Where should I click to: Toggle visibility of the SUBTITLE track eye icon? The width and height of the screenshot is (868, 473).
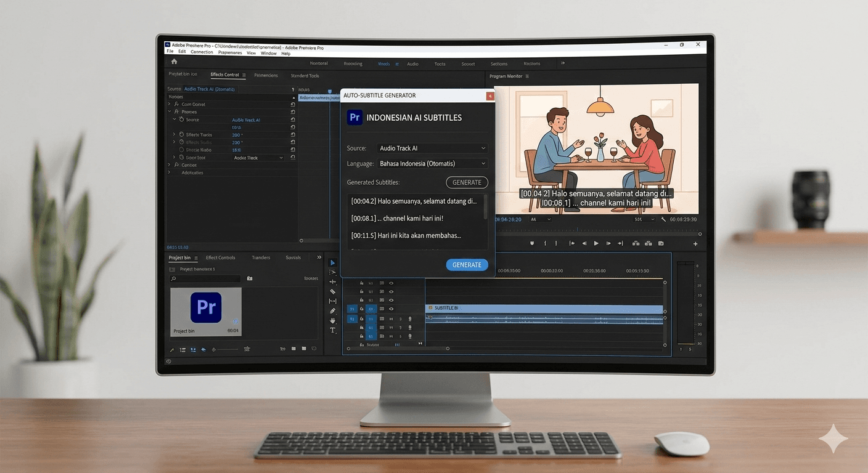390,309
